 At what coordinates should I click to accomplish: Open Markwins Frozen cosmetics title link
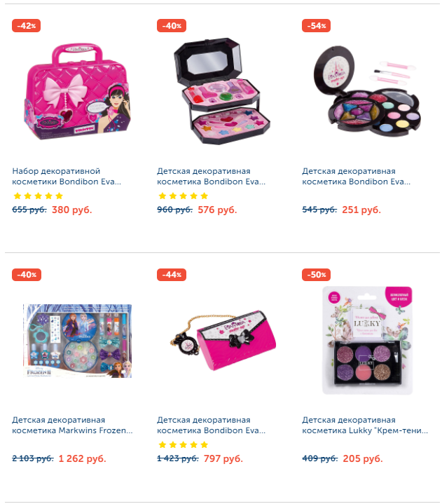72,425
